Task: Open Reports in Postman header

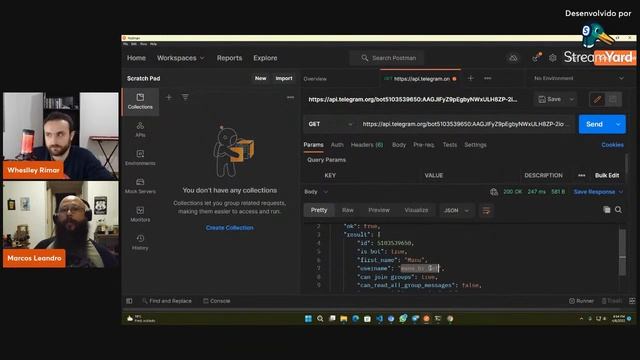Action: click(229, 58)
